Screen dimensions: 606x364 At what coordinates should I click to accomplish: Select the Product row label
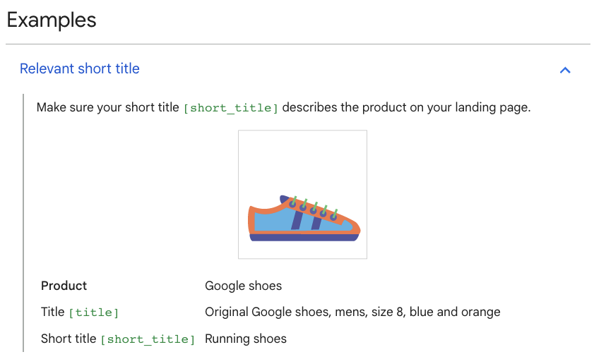click(x=64, y=286)
